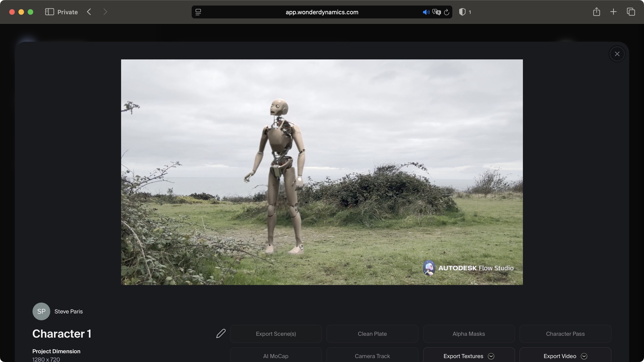Reload the Wonder Dynamics page

(x=447, y=12)
